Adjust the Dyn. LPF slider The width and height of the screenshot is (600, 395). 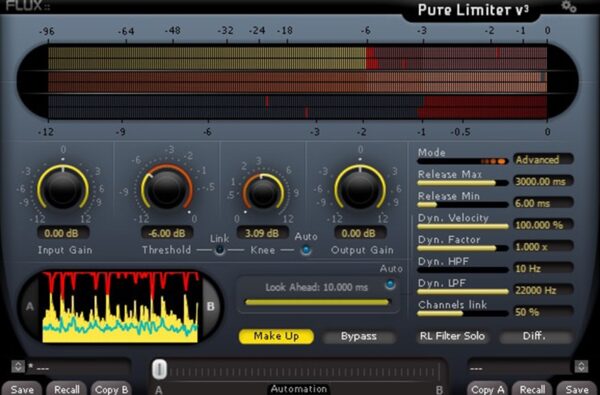463,292
